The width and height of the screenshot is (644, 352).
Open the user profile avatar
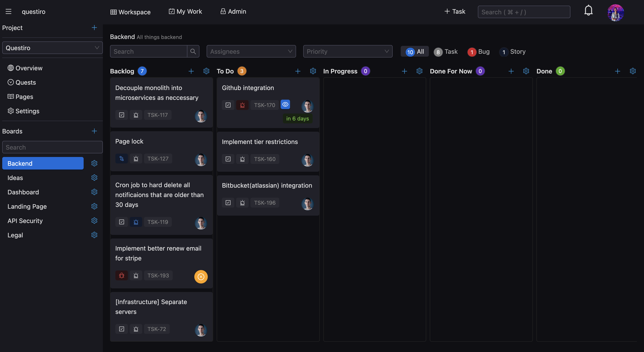tap(616, 13)
